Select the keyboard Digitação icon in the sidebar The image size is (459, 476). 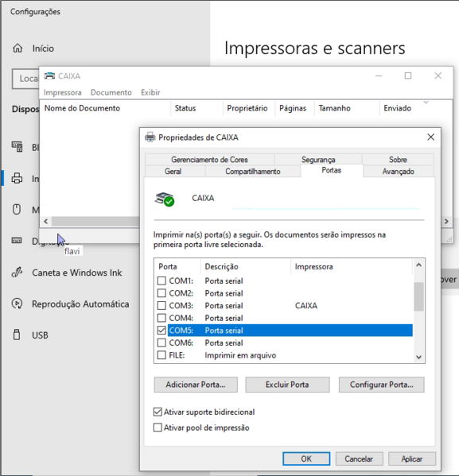pyautogui.click(x=17, y=241)
